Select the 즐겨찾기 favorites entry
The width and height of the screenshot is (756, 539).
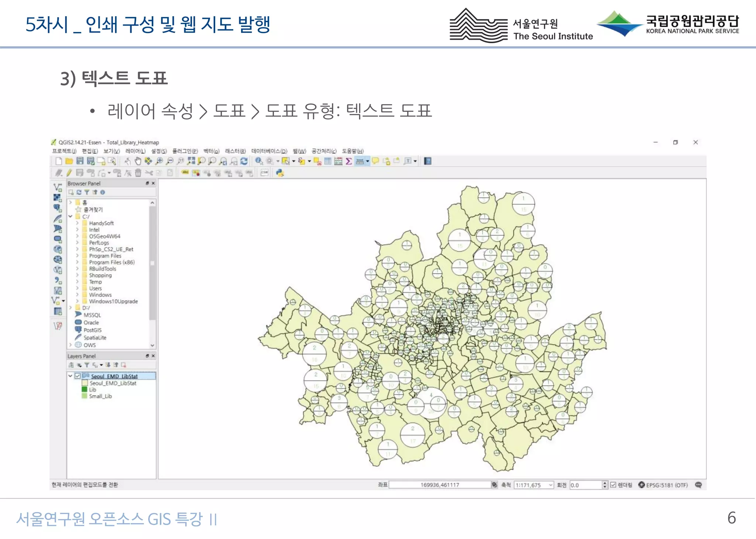point(93,209)
